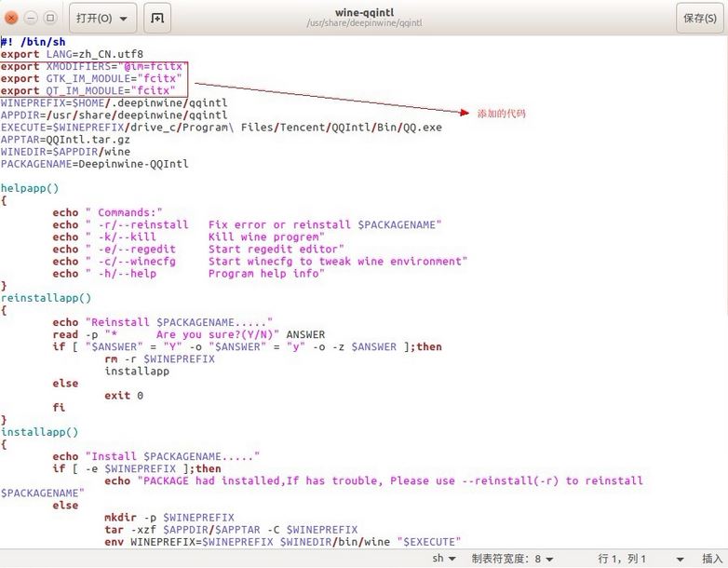Click the 保存(S) save button
This screenshot has height=568, width=728.
coord(700,18)
